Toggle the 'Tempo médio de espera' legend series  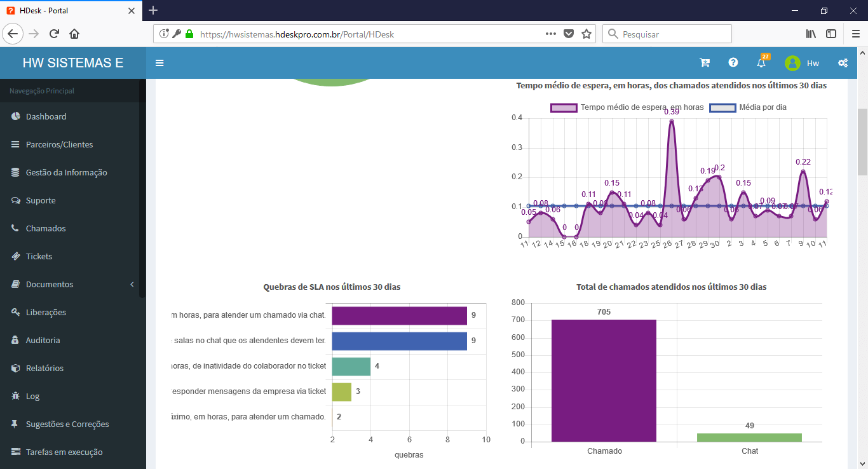(x=627, y=107)
